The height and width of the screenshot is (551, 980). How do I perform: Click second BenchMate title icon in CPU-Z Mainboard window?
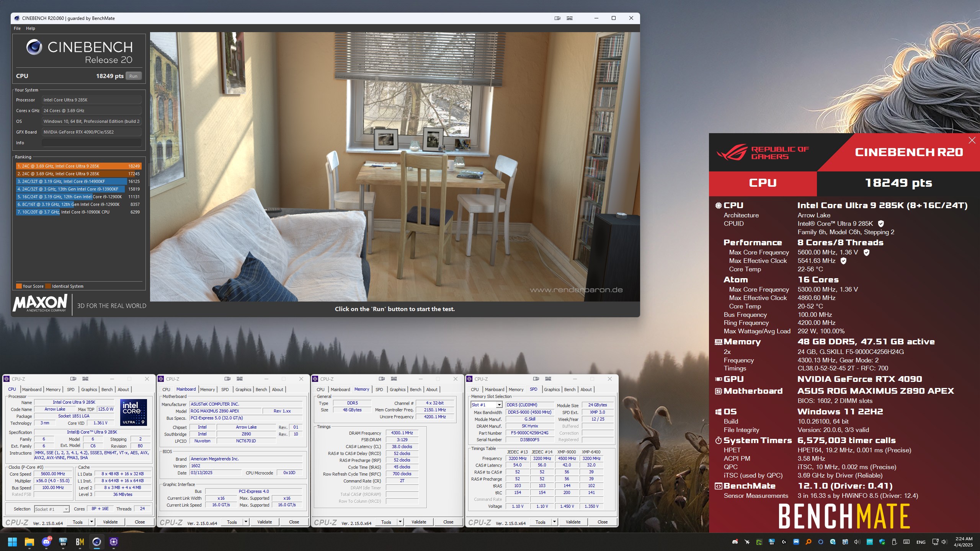pyautogui.click(x=240, y=379)
